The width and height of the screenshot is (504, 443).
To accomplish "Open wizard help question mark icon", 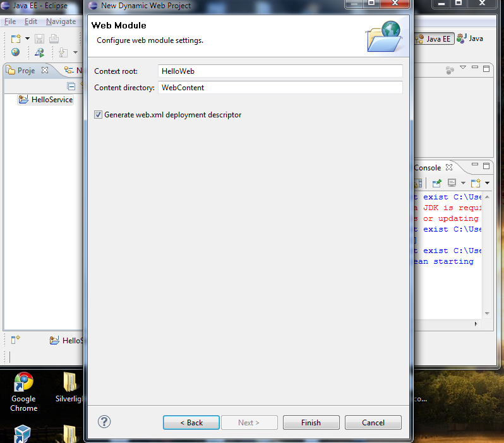I will click(x=104, y=422).
